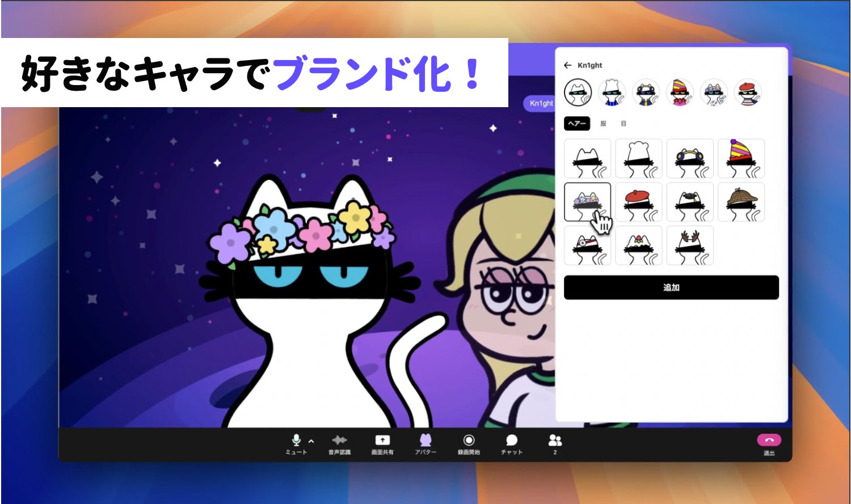
Task: Click the Kn1ght name tag on video
Action: click(x=539, y=103)
